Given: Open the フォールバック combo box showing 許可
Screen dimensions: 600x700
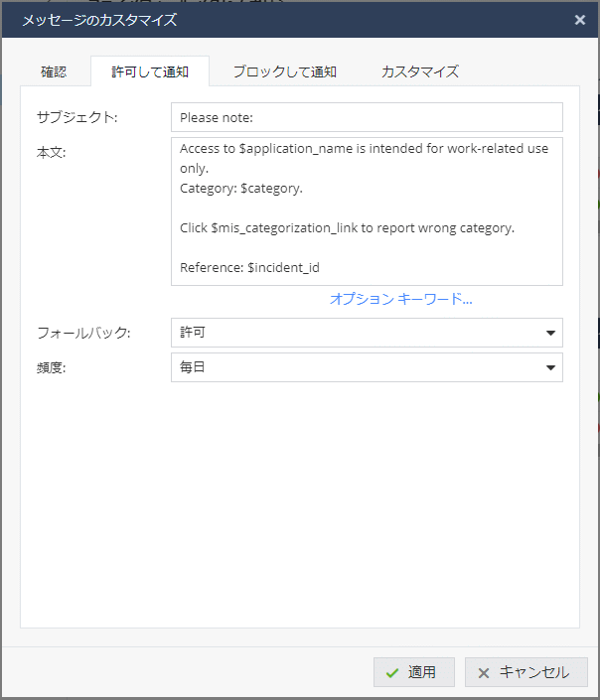Looking at the screenshot, I should [x=356, y=333].
